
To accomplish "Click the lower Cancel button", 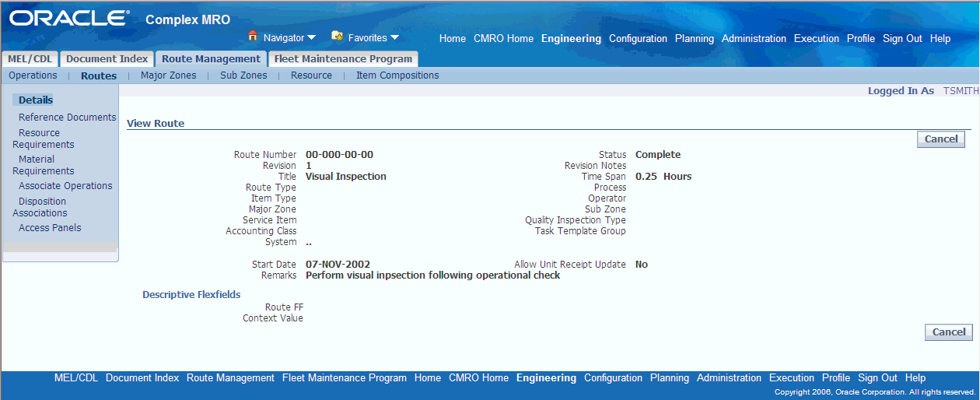I will (x=949, y=332).
